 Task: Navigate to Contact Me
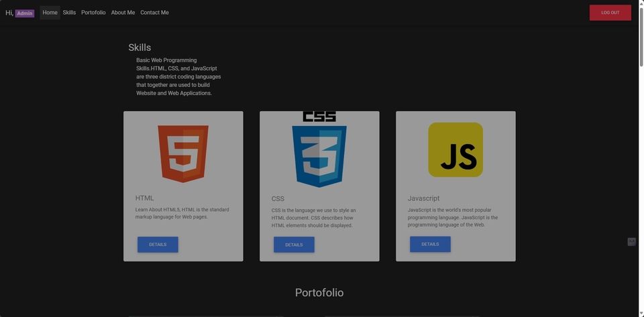tap(154, 13)
